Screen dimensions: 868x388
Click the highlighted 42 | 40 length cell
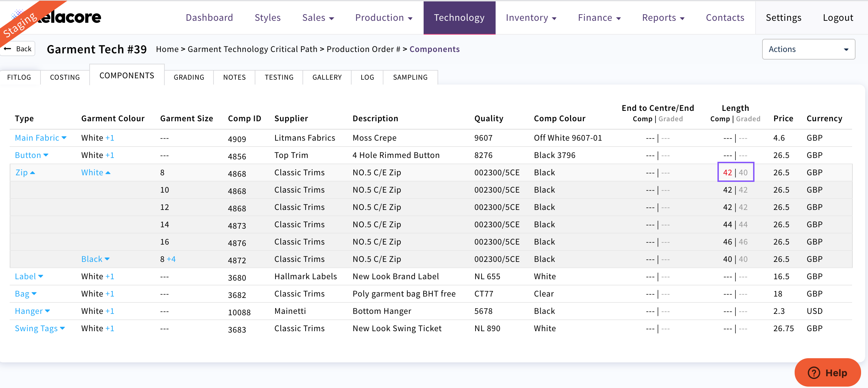[735, 172]
